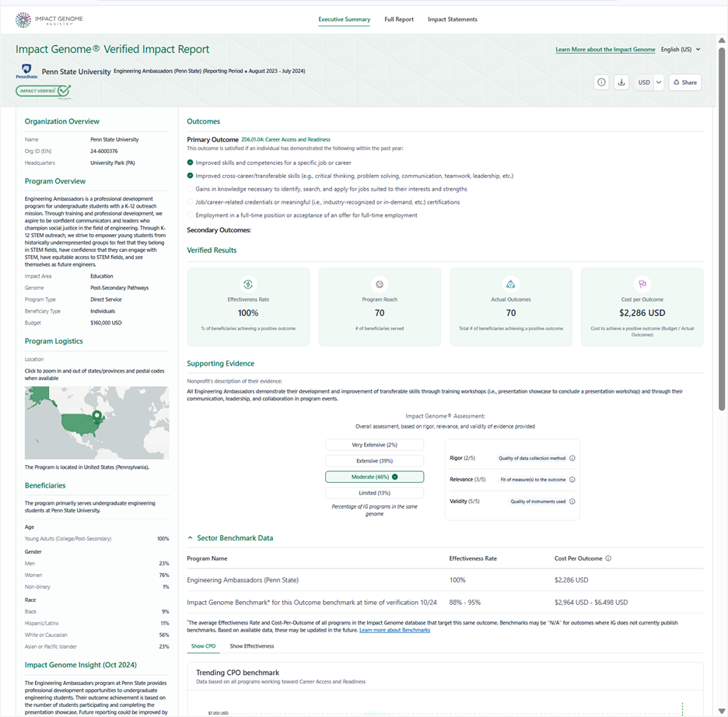The image size is (728, 717).
Task: Toggle 'Improved cross-career/transferable skills' criterion check
Action: 190,176
